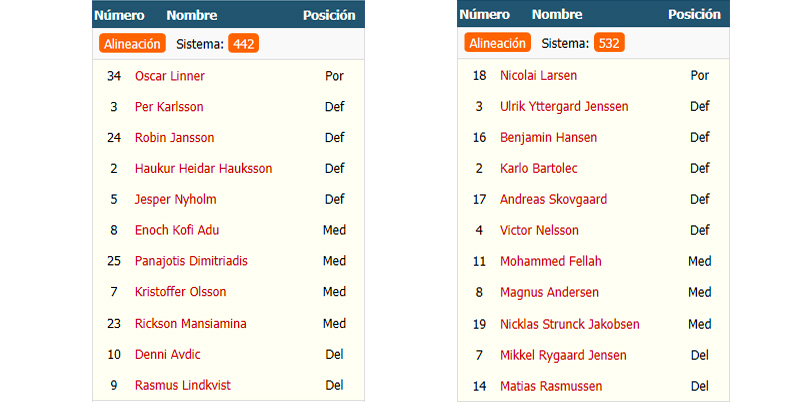
Task: Open Karlo Bartolec player link
Action: point(539,168)
